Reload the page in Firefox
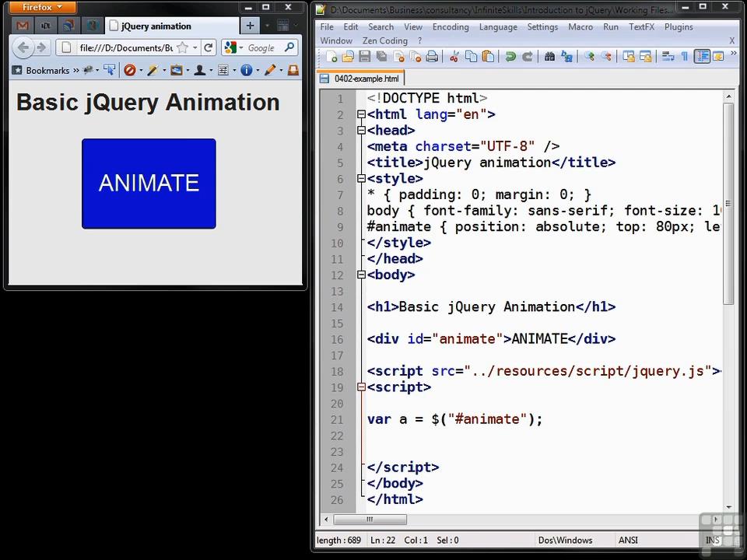 click(x=209, y=47)
